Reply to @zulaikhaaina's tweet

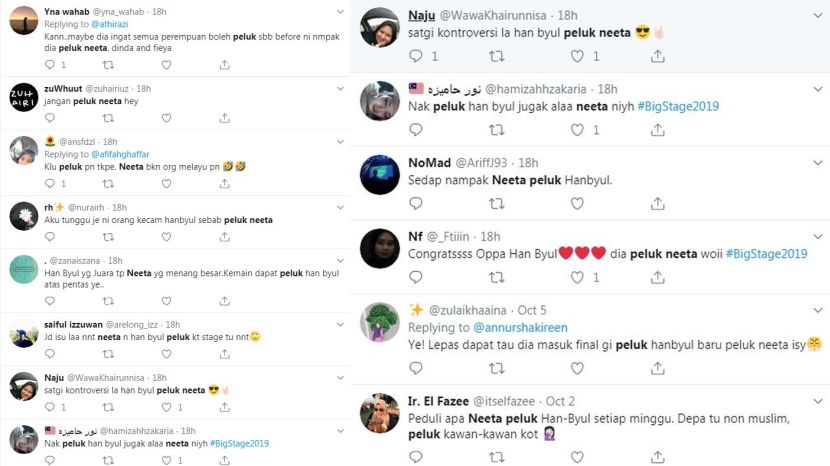(416, 368)
